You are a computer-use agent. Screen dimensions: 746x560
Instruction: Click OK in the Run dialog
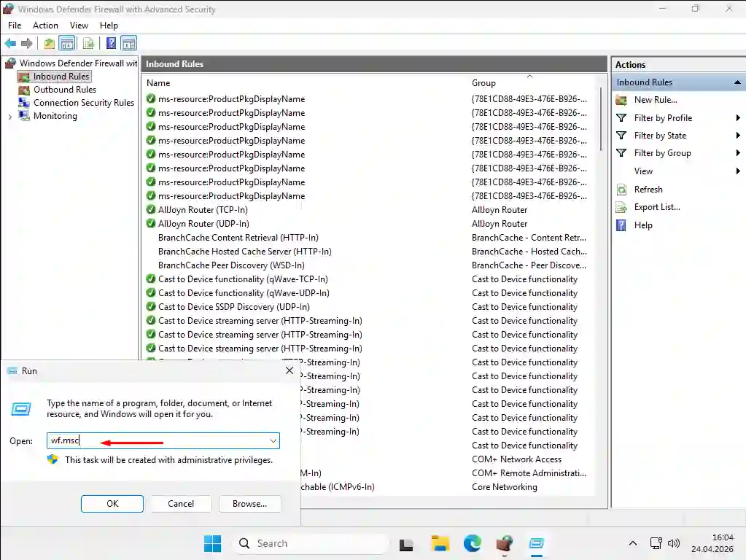(112, 503)
